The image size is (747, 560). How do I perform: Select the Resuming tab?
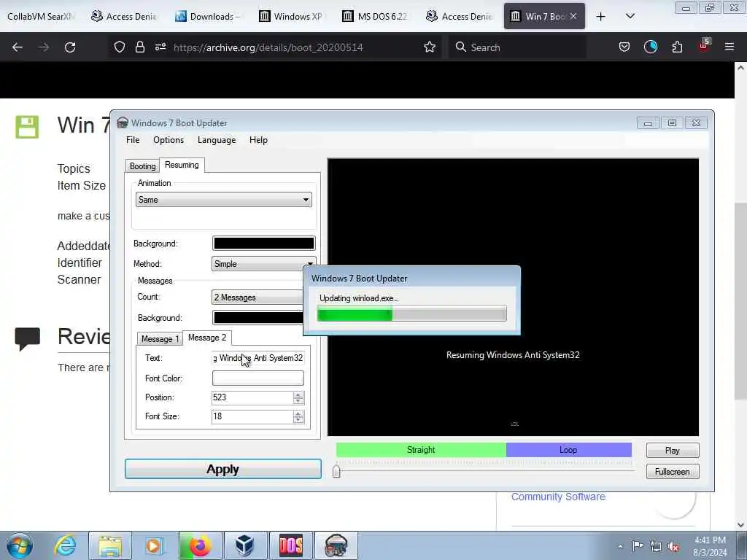[x=182, y=165]
